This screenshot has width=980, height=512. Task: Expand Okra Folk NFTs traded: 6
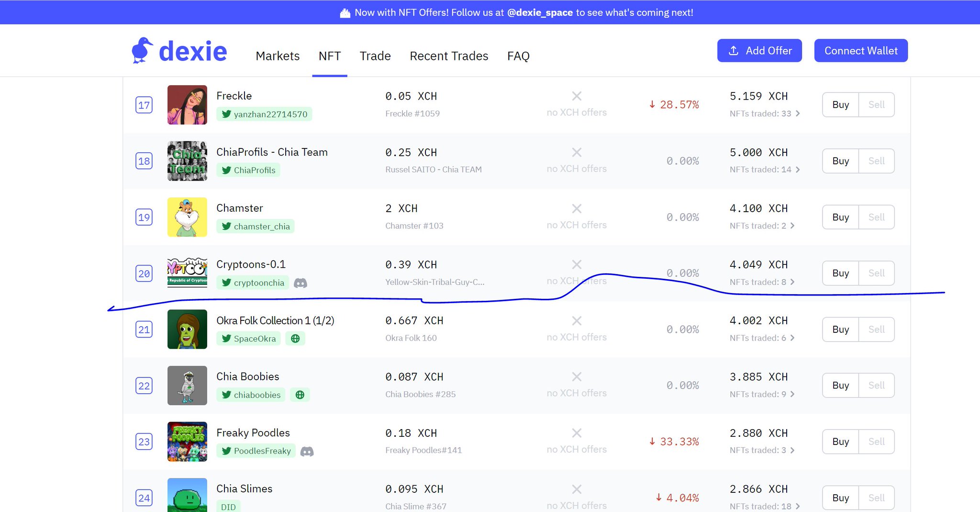762,338
